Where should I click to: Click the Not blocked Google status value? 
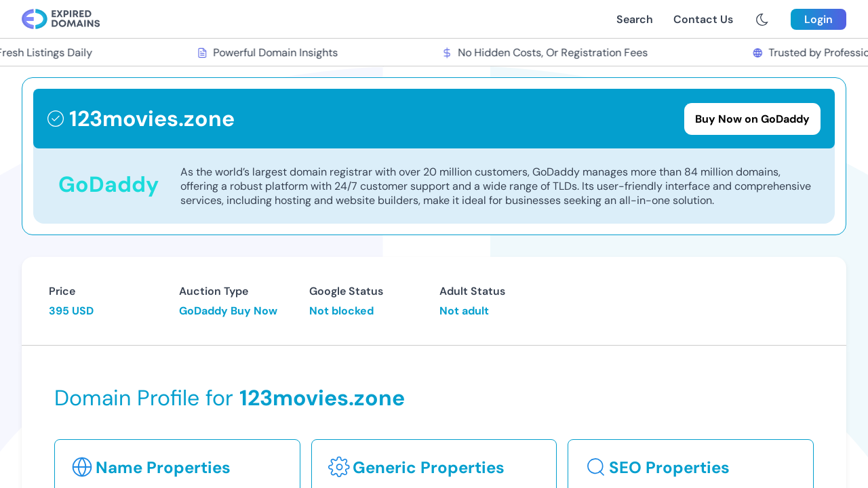pyautogui.click(x=341, y=311)
